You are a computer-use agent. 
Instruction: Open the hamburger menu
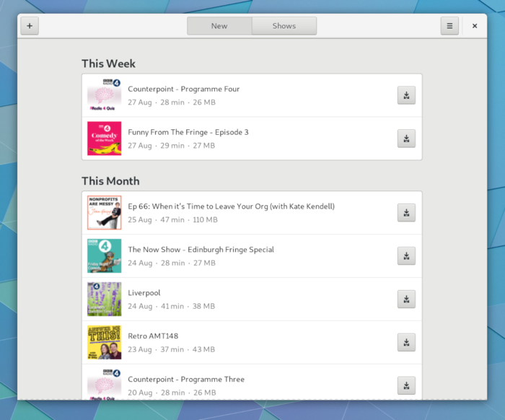(x=449, y=26)
